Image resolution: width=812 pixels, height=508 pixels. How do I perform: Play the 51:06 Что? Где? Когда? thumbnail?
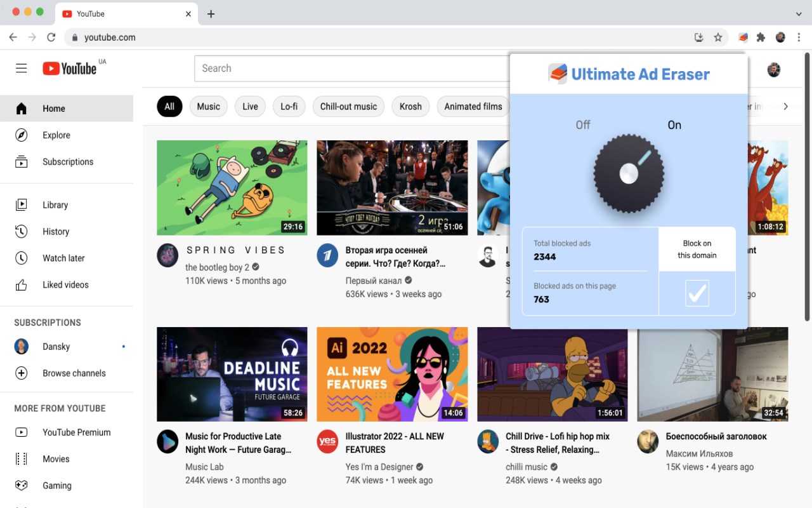tap(392, 188)
